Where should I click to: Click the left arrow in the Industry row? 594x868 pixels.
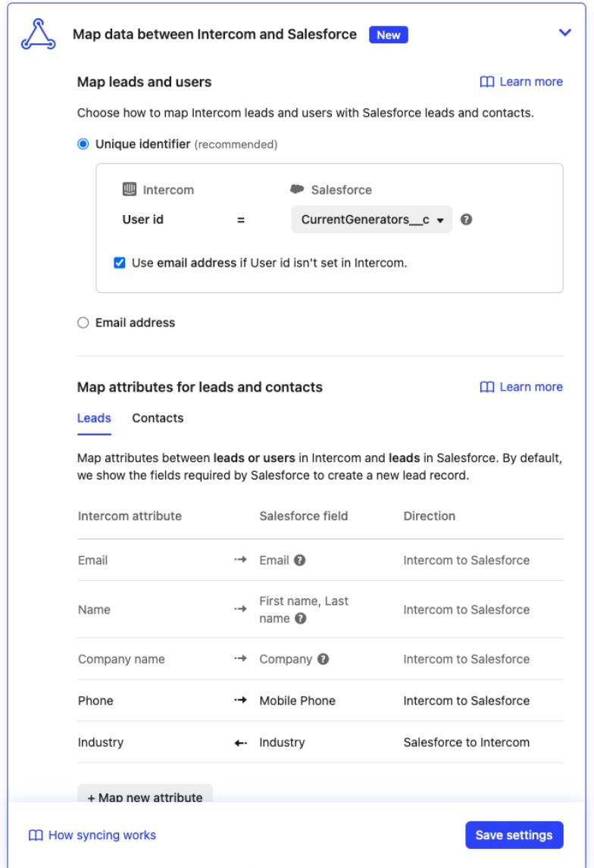tap(240, 742)
